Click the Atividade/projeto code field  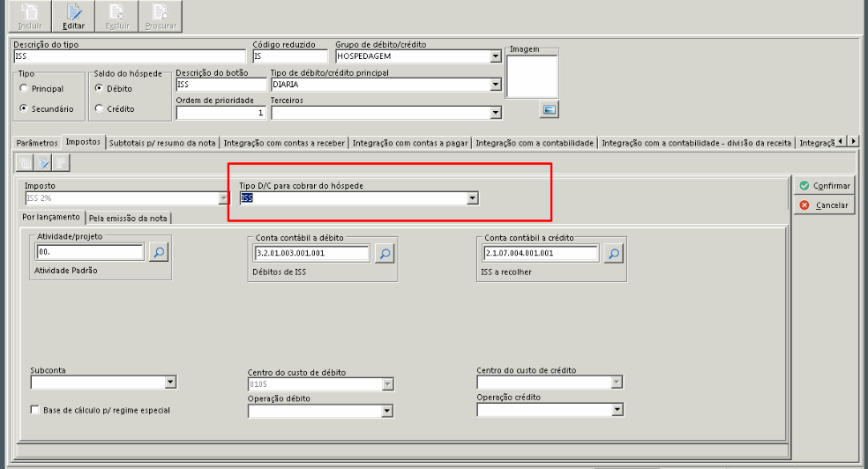point(90,252)
